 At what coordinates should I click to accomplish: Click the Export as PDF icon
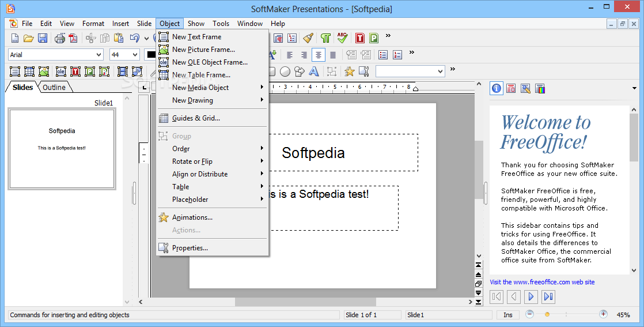73,38
